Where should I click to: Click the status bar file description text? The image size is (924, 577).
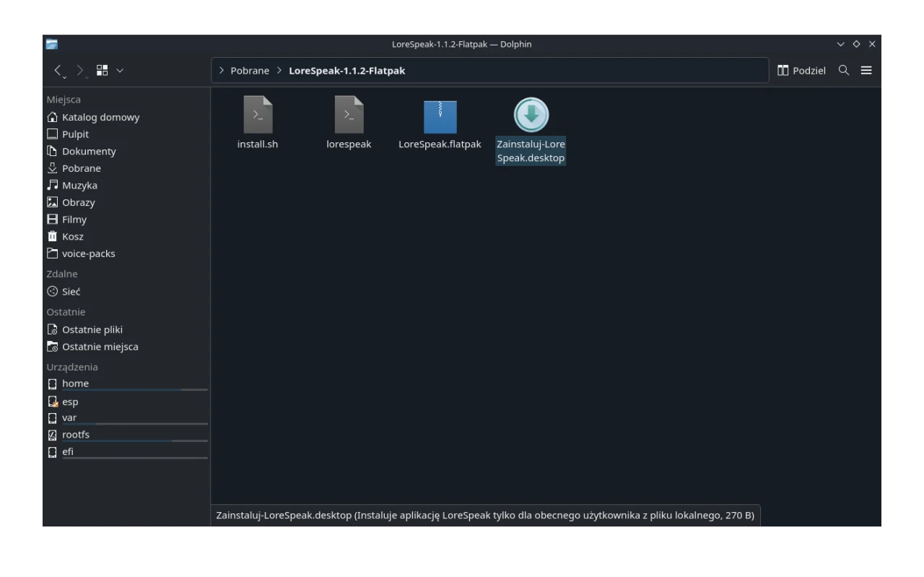tap(486, 516)
